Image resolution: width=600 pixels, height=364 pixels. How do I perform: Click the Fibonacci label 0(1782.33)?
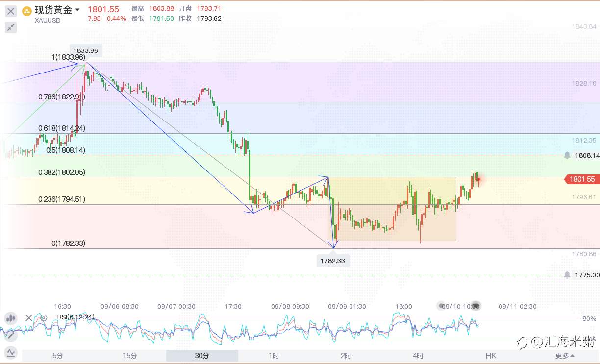[x=68, y=243]
